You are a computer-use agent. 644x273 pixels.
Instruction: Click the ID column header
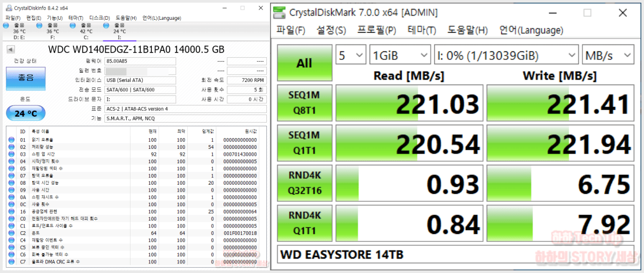(22, 131)
